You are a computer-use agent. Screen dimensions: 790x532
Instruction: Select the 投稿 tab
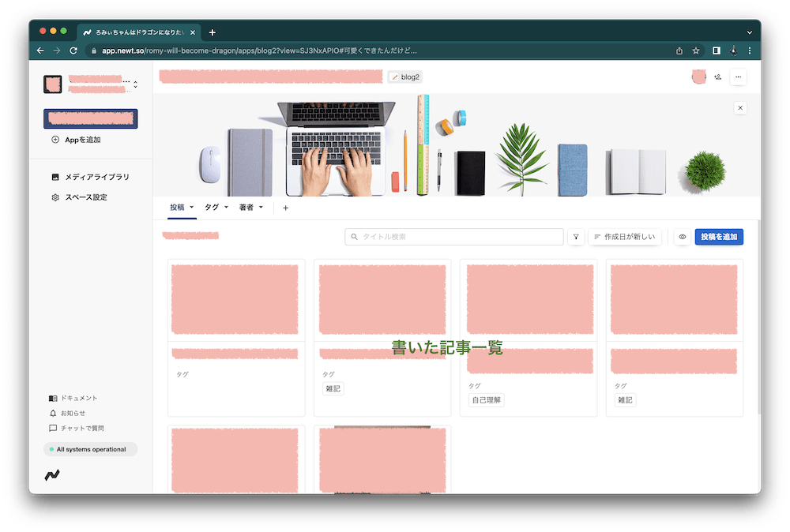177,208
